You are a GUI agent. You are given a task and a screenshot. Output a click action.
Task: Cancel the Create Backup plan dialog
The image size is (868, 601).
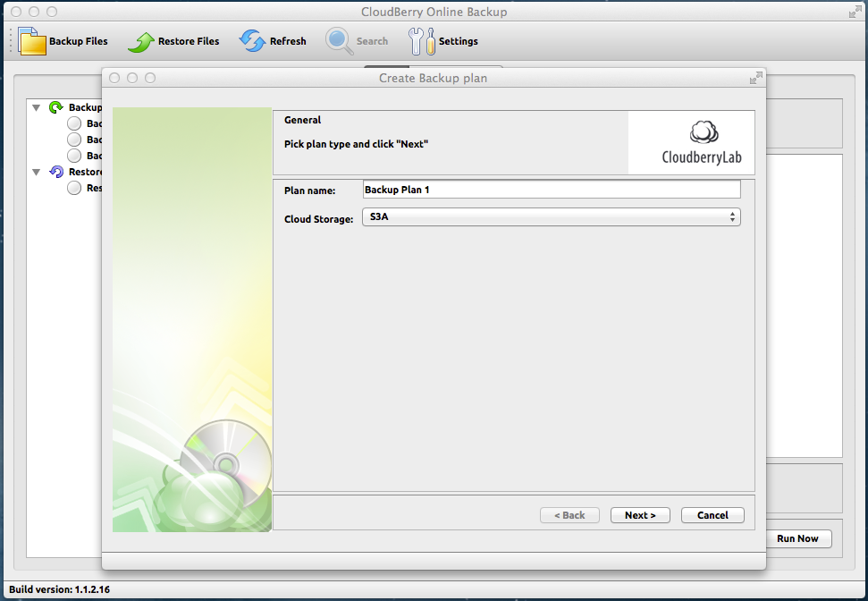click(x=713, y=515)
